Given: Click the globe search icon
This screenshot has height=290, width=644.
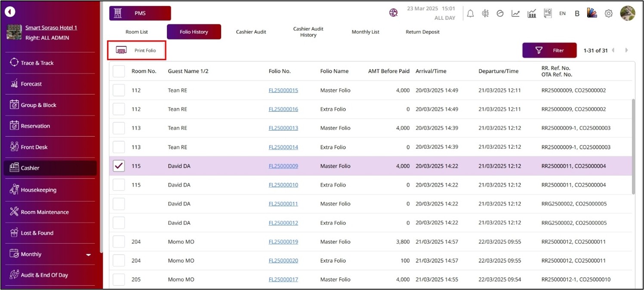Looking at the screenshot, I should [393, 13].
